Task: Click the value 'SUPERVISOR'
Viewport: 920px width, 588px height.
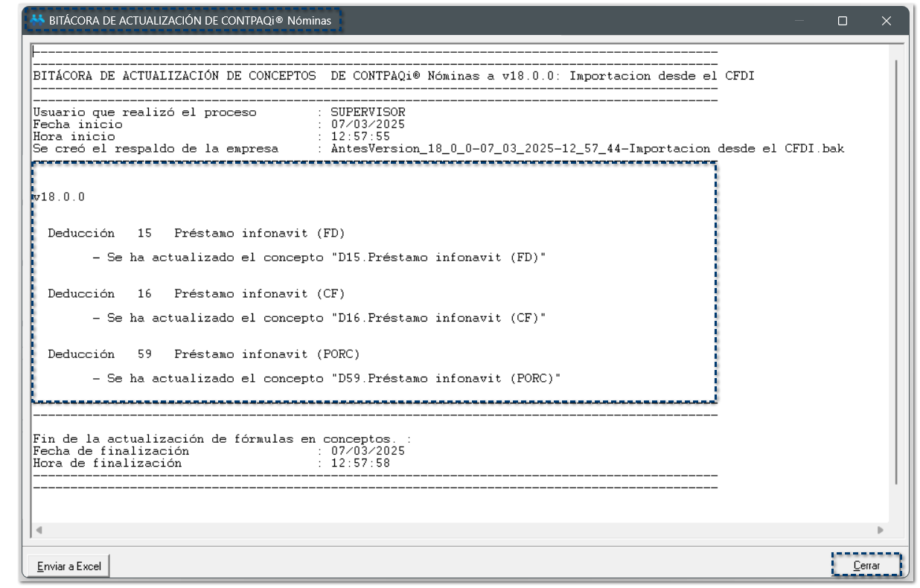Action: tap(368, 112)
